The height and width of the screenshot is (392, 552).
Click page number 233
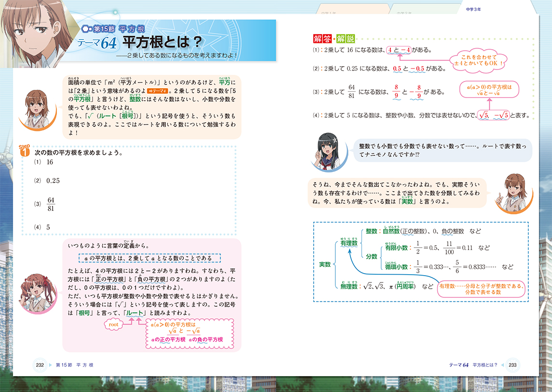(x=512, y=365)
